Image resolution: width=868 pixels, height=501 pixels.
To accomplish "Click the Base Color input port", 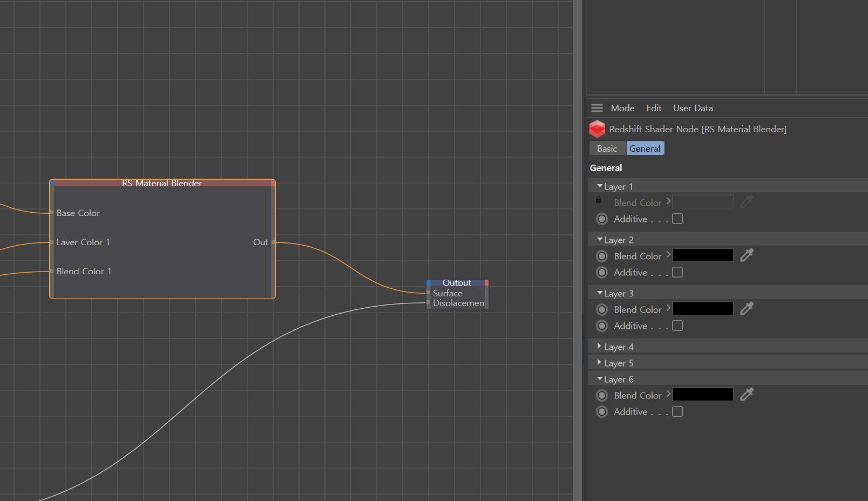I will tap(52, 213).
